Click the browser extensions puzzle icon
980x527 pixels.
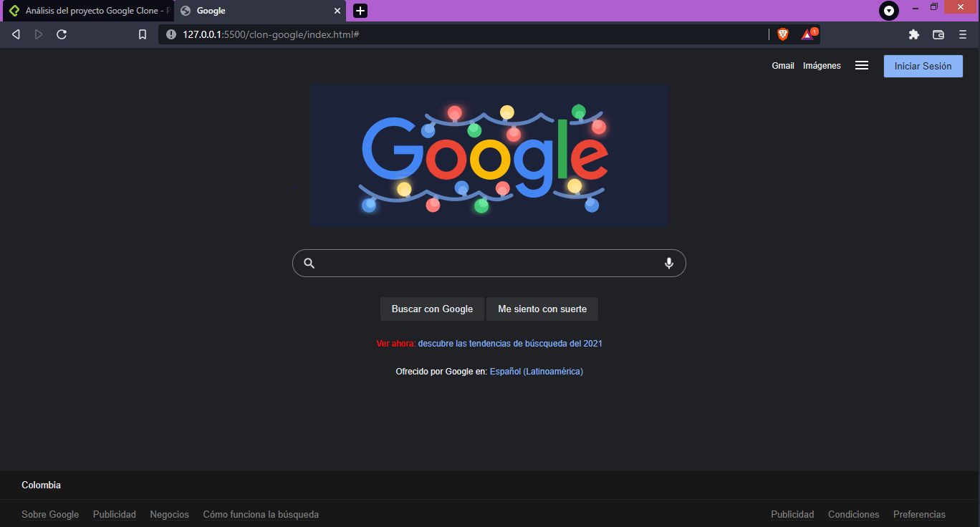[914, 34]
